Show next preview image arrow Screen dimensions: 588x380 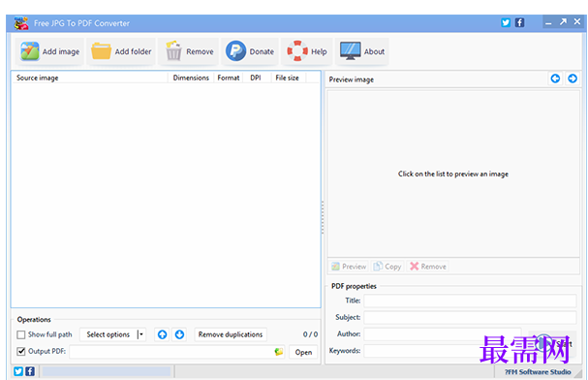(x=573, y=79)
